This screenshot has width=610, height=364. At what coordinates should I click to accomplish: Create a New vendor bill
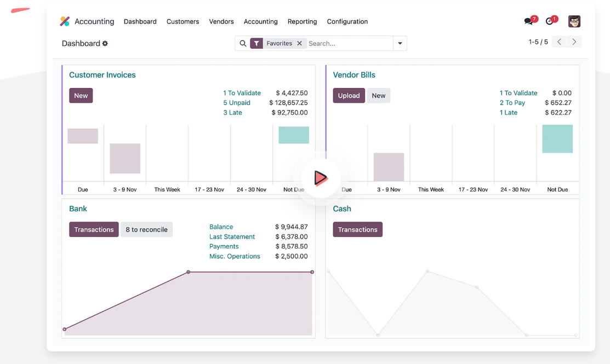coord(379,96)
